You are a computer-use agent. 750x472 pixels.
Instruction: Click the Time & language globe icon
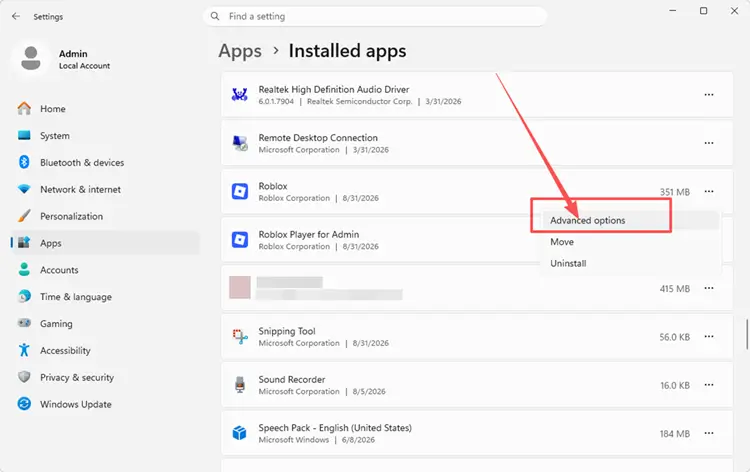24,296
